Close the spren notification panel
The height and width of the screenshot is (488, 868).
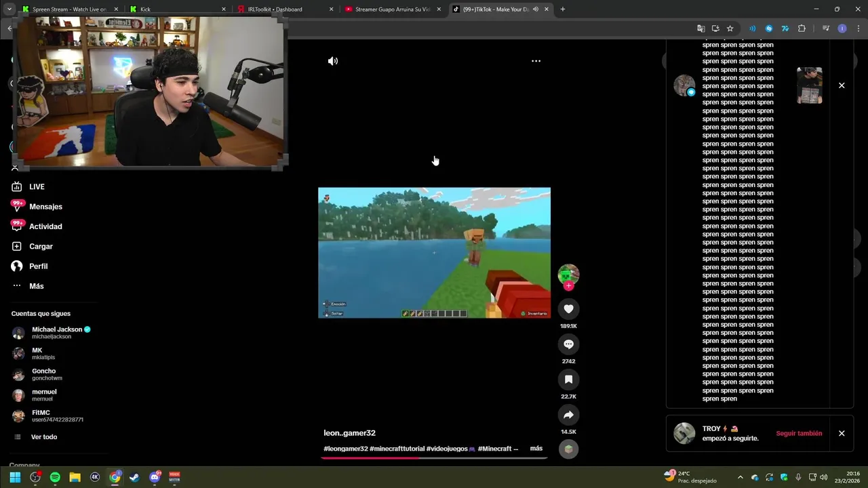click(x=842, y=85)
